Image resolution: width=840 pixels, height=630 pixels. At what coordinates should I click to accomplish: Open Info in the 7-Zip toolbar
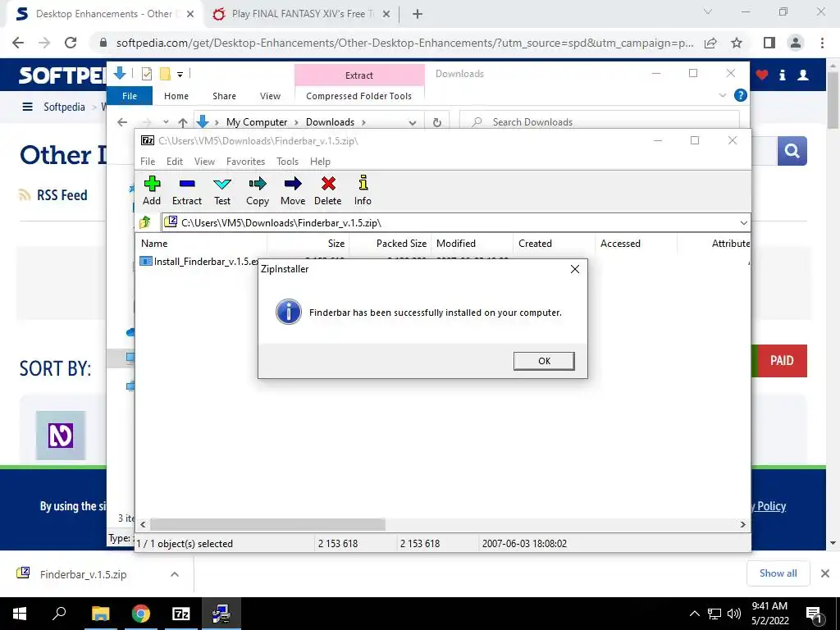click(x=363, y=190)
